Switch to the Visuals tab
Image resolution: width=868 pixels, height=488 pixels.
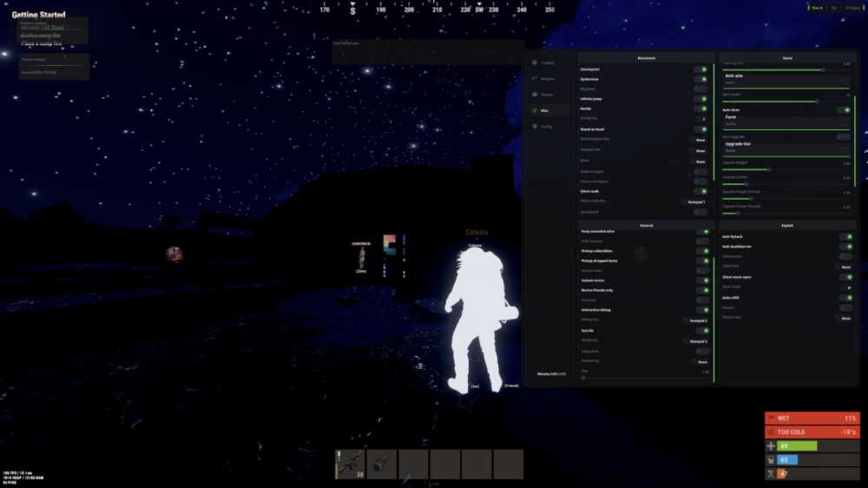pos(548,95)
